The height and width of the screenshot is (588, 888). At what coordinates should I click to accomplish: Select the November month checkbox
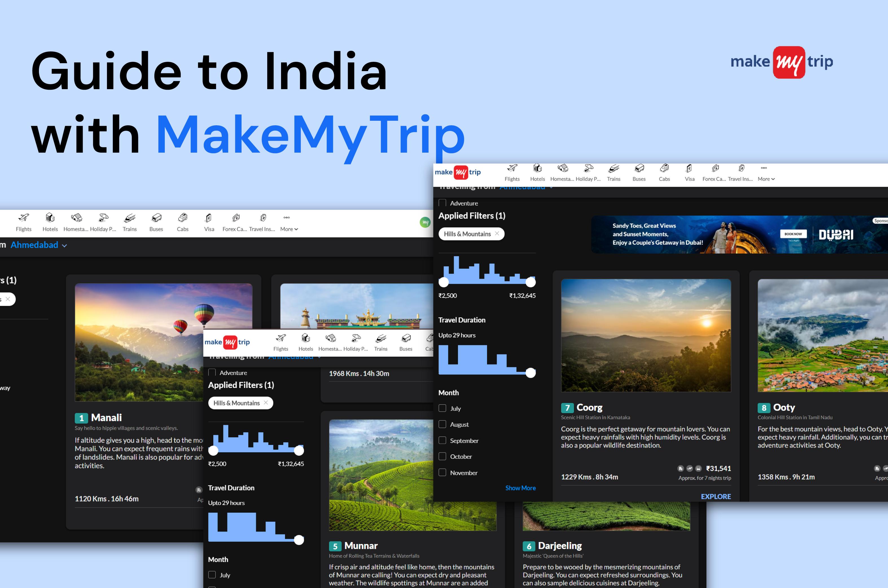pyautogui.click(x=442, y=473)
